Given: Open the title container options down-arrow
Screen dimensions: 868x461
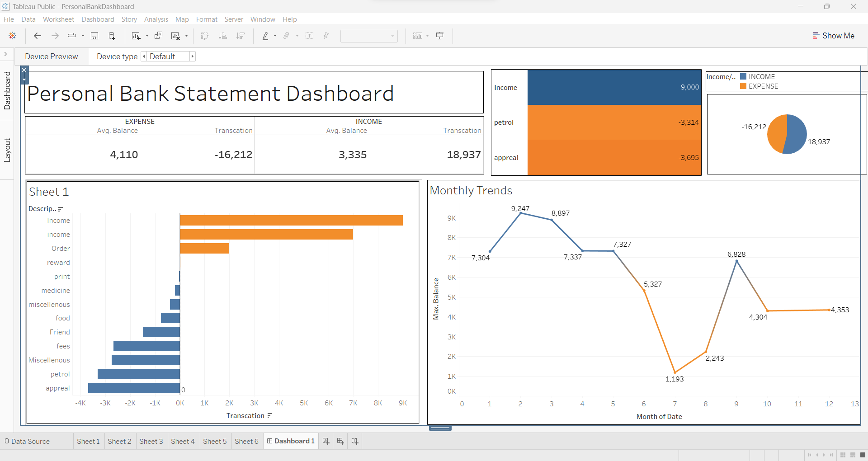Looking at the screenshot, I should coord(24,80).
